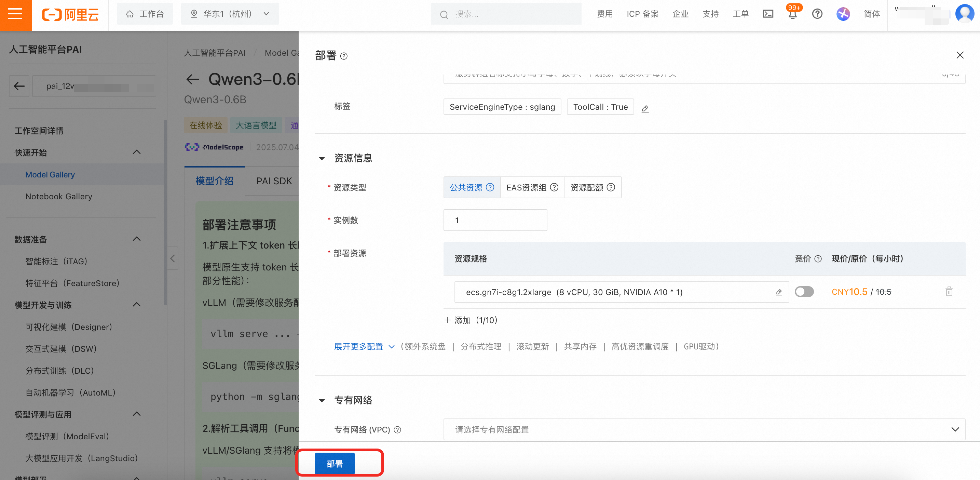This screenshot has height=480, width=980.
Task: Click the AI assistant icon in top bar
Action: coord(843,14)
